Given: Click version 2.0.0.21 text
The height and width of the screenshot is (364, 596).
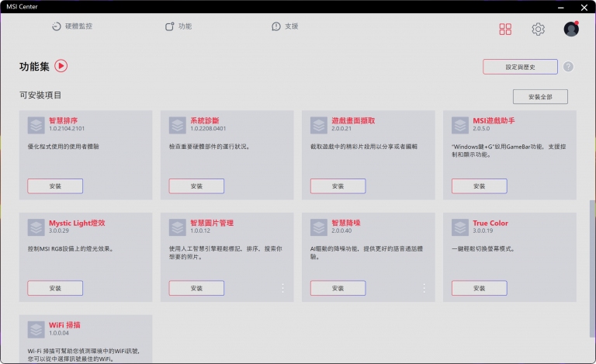Looking at the screenshot, I should pos(341,129).
